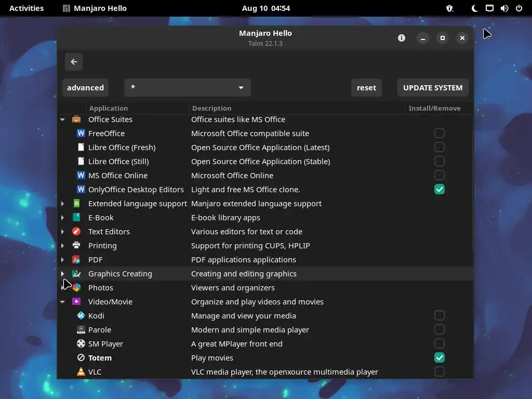Viewport: 532px width, 399px height.
Task: Click the FreeOffice W icon
Action: (x=81, y=134)
